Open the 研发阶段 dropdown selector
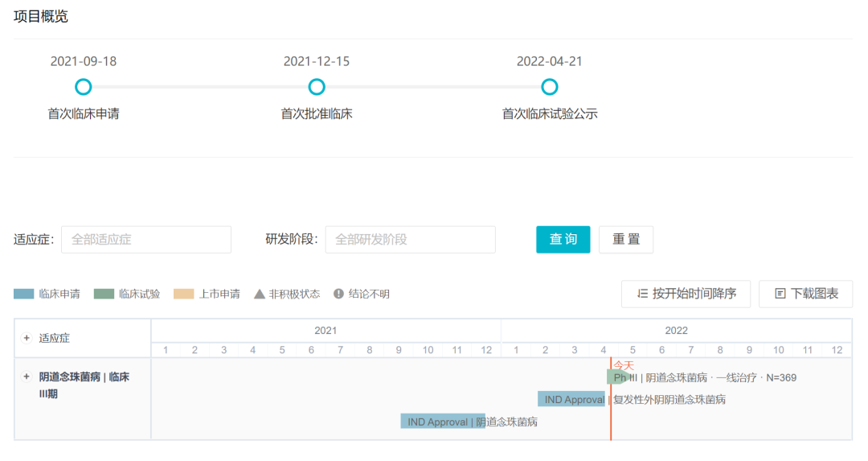Screen dimensions: 868x461 410,240
